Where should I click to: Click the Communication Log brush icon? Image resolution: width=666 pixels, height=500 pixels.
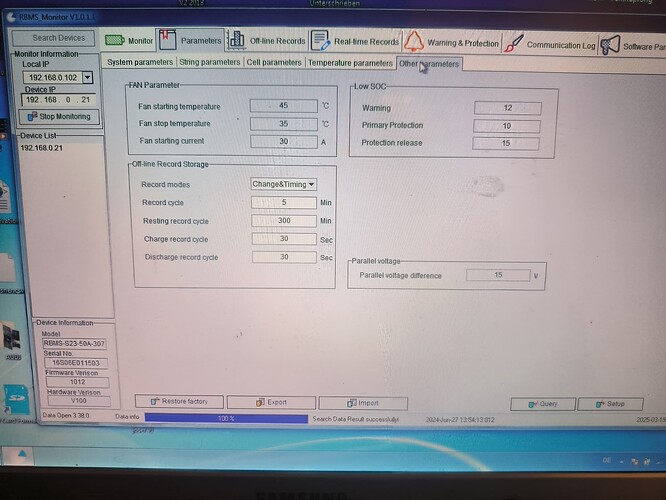tap(513, 44)
